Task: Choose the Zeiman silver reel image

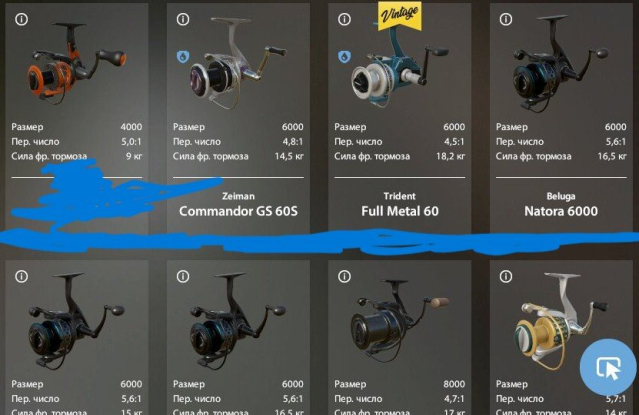Action: coord(238,62)
